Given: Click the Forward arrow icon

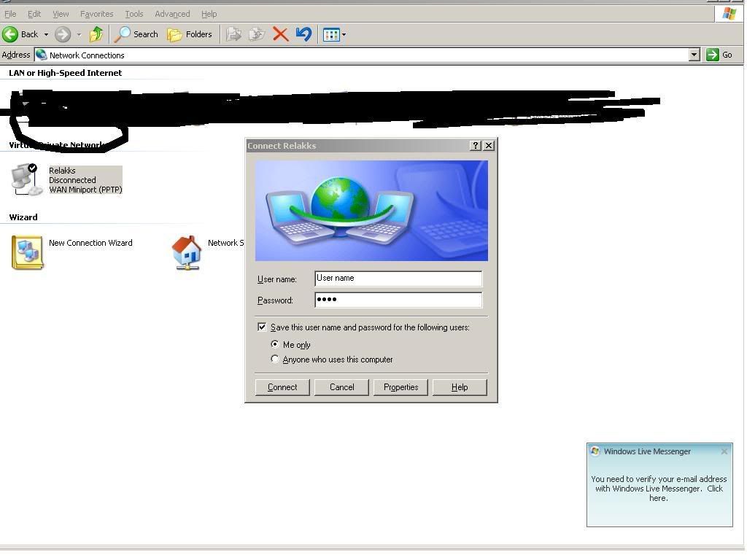Looking at the screenshot, I should pyautogui.click(x=63, y=34).
